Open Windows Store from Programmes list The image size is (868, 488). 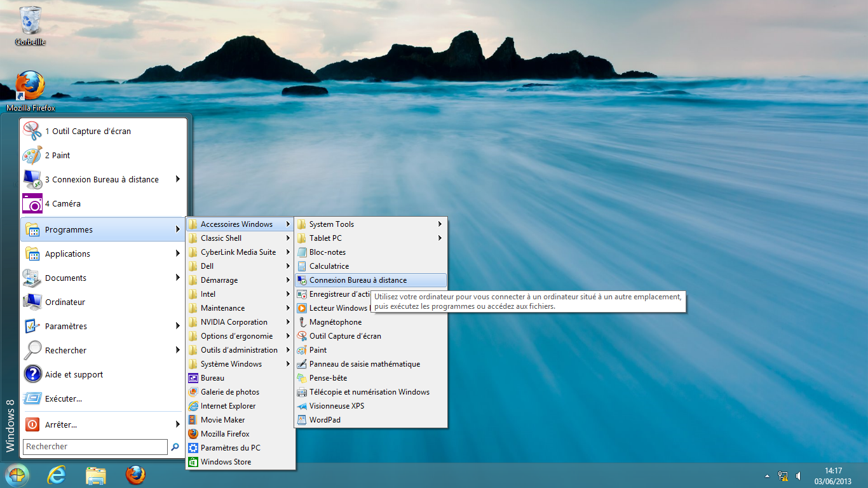click(226, 462)
